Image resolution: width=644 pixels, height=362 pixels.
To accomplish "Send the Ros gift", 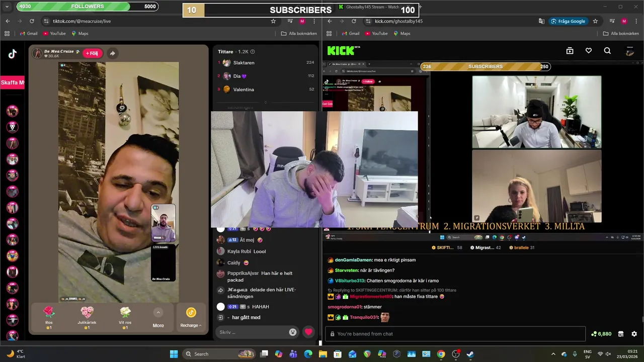I will (49, 317).
